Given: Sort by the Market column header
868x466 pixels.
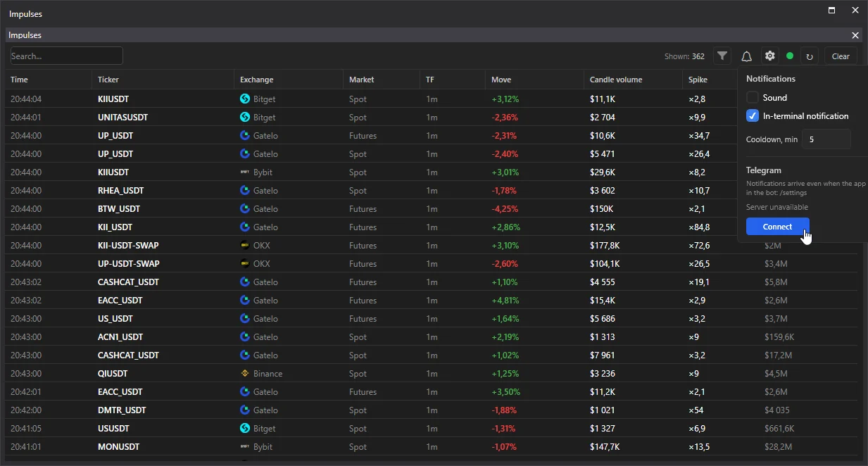Looking at the screenshot, I should pyautogui.click(x=362, y=80).
